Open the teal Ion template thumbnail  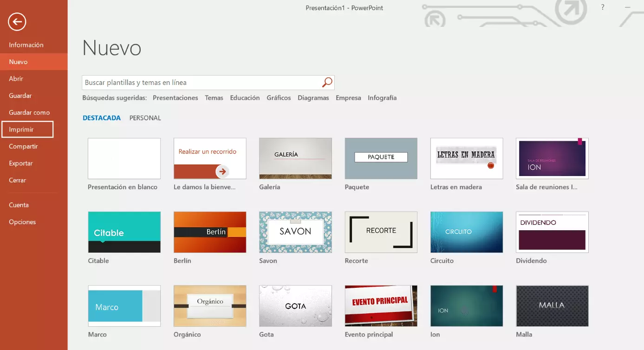tap(467, 306)
